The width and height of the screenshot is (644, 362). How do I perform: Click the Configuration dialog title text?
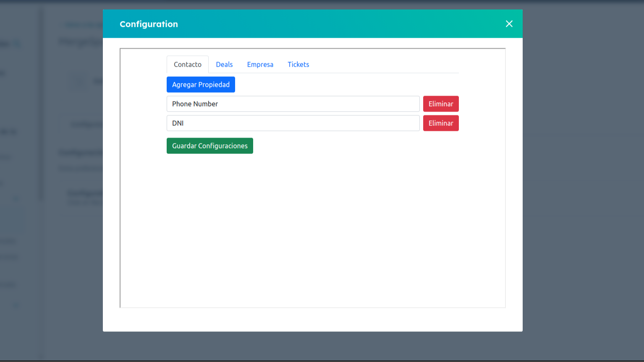pos(149,24)
